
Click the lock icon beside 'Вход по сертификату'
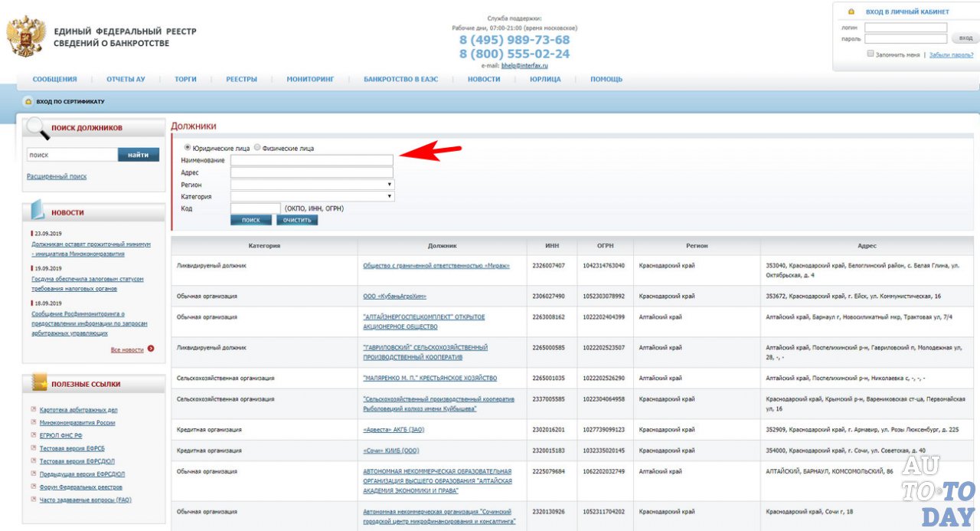click(28, 101)
